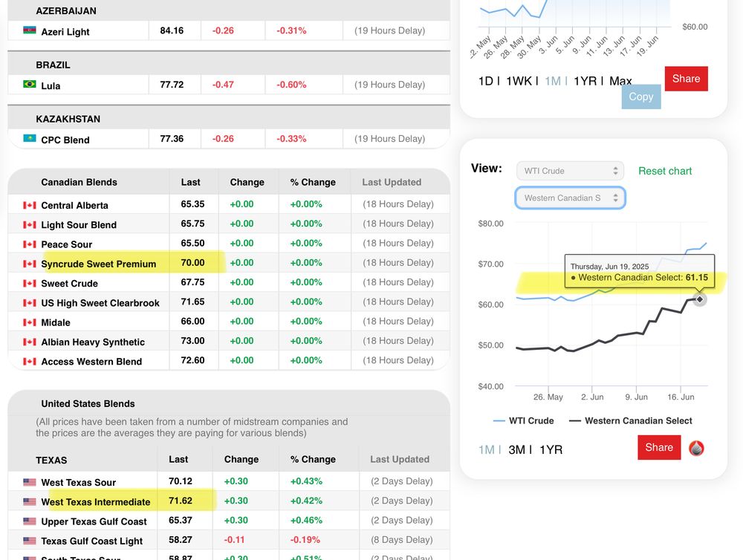The width and height of the screenshot is (743, 560).
Task: Open the Midale blend link
Action: (56, 322)
